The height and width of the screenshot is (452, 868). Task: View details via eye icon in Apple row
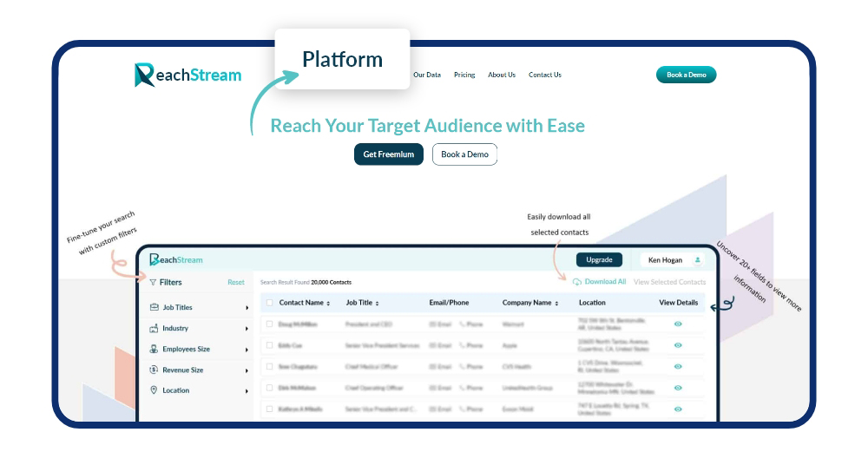pyautogui.click(x=678, y=345)
